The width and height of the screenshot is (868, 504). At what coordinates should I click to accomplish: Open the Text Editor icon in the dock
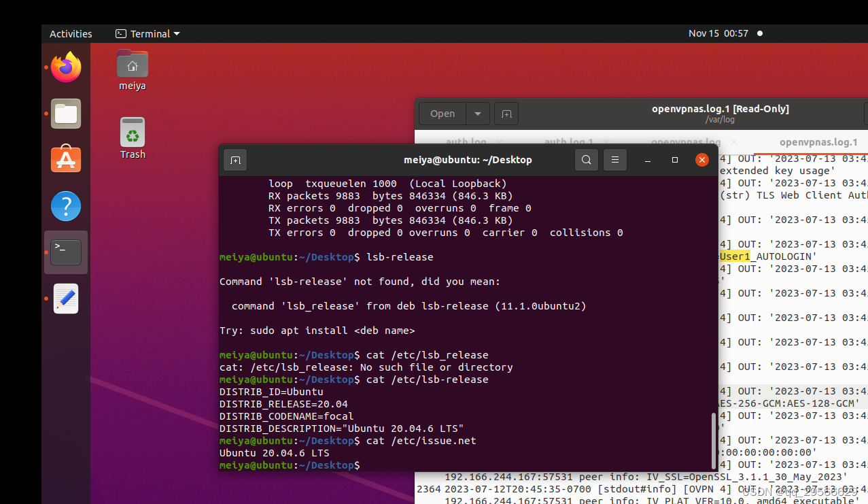pyautogui.click(x=66, y=299)
